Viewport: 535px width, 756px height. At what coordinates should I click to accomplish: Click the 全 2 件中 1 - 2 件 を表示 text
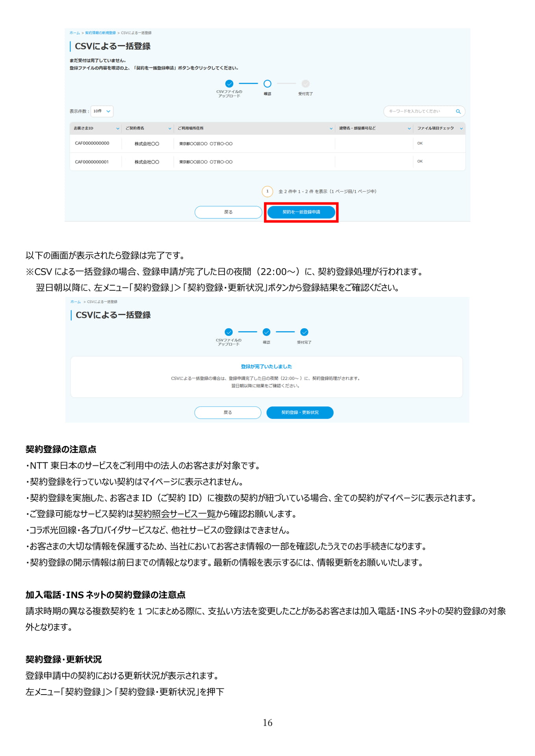tap(303, 192)
